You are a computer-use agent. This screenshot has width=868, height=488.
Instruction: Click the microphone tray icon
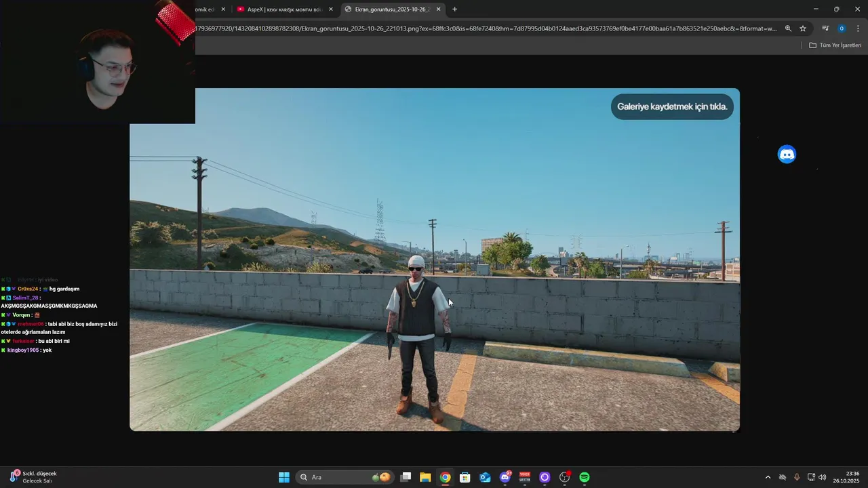(797, 477)
